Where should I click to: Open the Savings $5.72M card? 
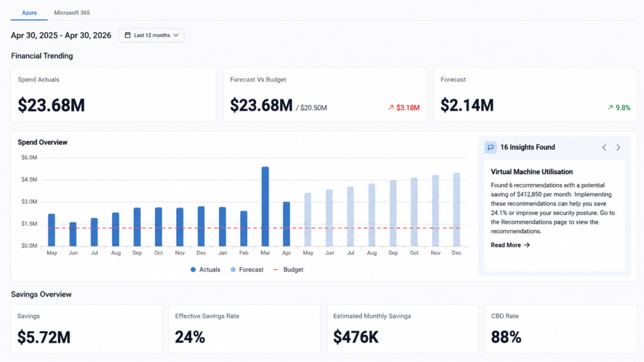point(87,329)
